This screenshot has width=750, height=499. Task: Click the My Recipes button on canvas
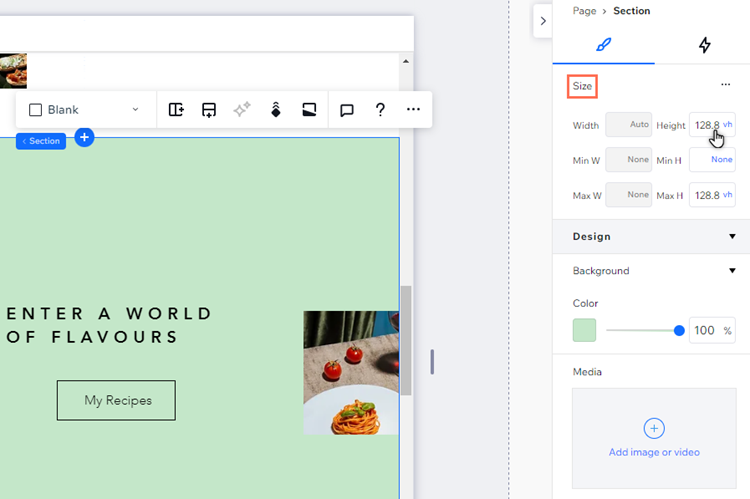tap(116, 400)
